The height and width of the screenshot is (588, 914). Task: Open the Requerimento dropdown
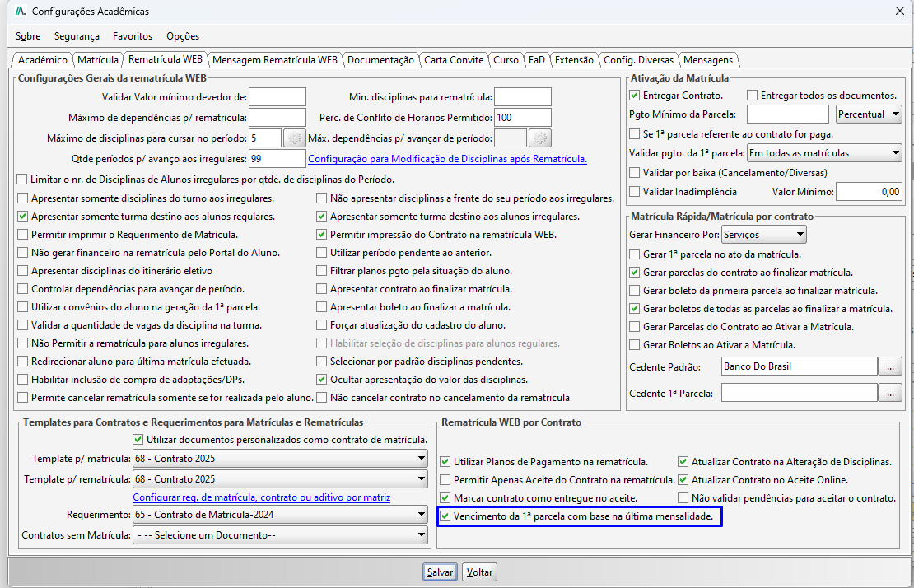(281, 515)
